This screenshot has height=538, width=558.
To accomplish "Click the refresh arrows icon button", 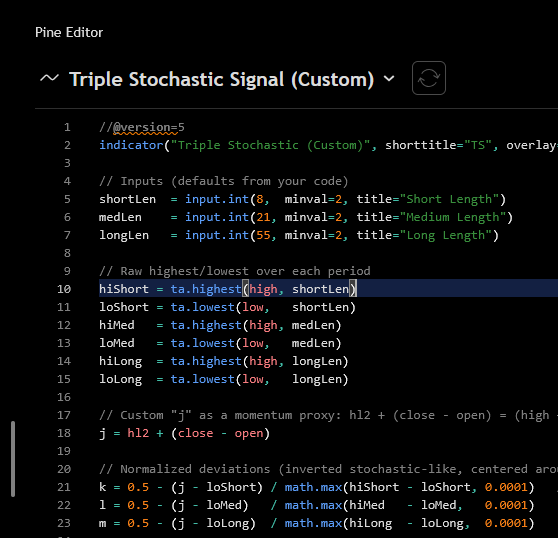I will point(429,78).
